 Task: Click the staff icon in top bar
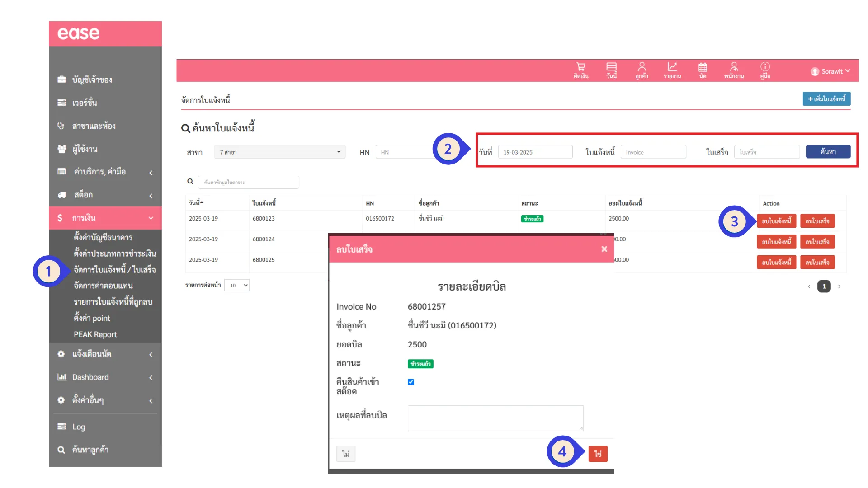[734, 70]
